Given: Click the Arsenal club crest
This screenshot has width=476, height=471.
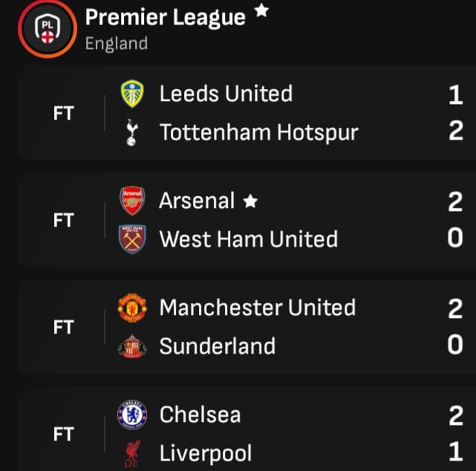Looking at the screenshot, I should pyautogui.click(x=132, y=201).
